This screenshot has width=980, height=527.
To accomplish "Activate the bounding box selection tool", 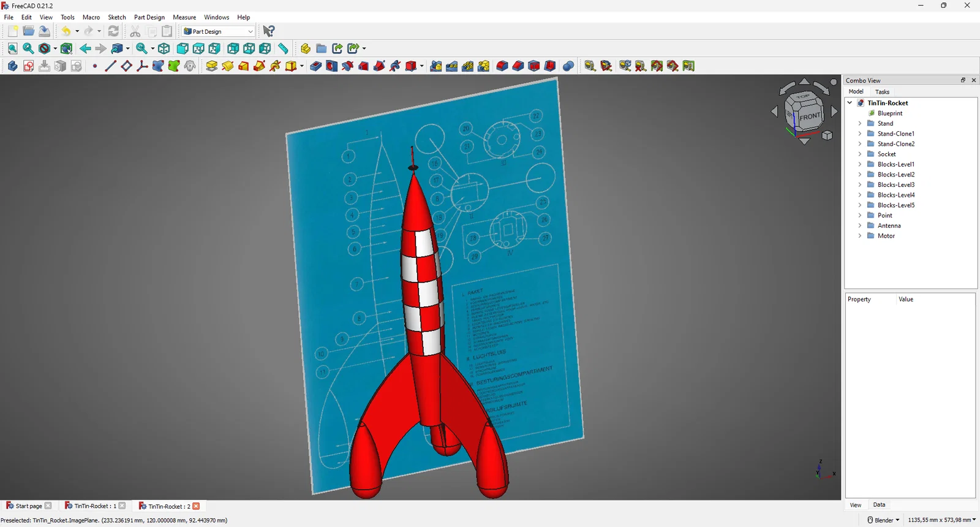I will click(x=66, y=48).
